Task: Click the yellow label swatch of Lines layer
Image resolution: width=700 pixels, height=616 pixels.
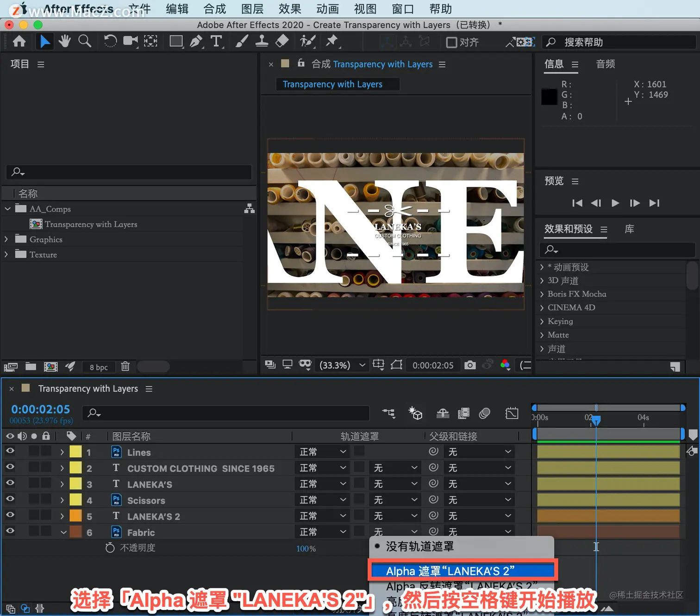Action: [75, 452]
